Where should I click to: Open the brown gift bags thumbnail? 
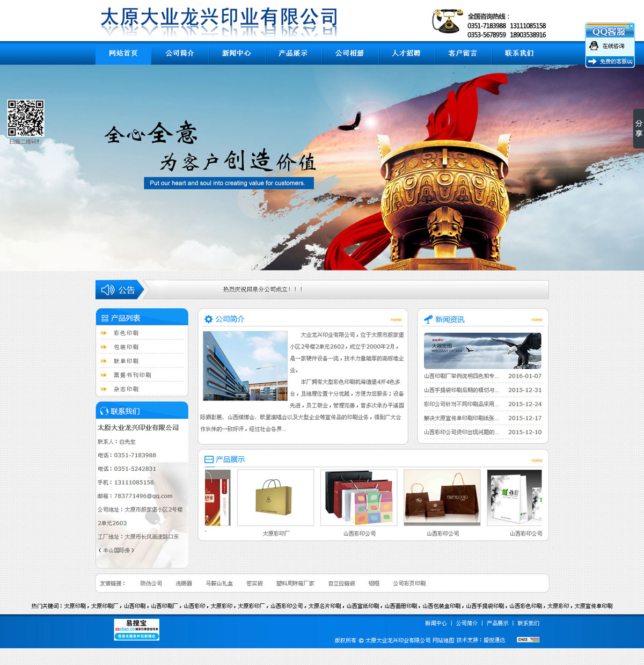tap(442, 498)
